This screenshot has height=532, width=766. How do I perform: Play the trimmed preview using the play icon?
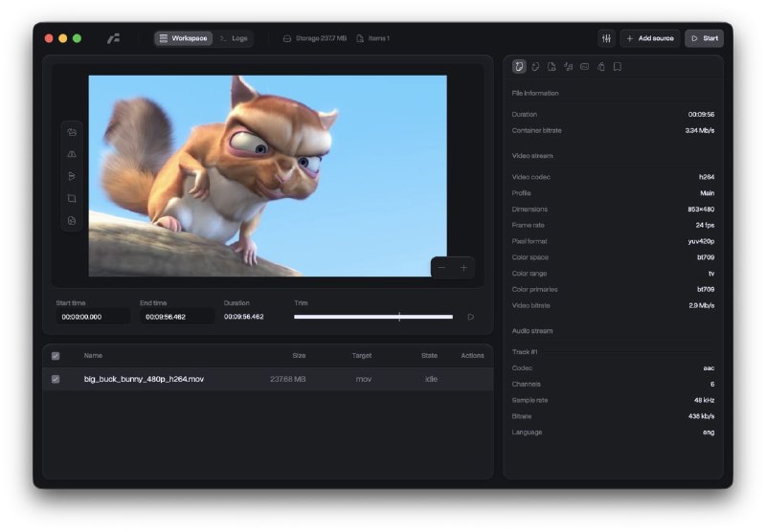click(470, 317)
